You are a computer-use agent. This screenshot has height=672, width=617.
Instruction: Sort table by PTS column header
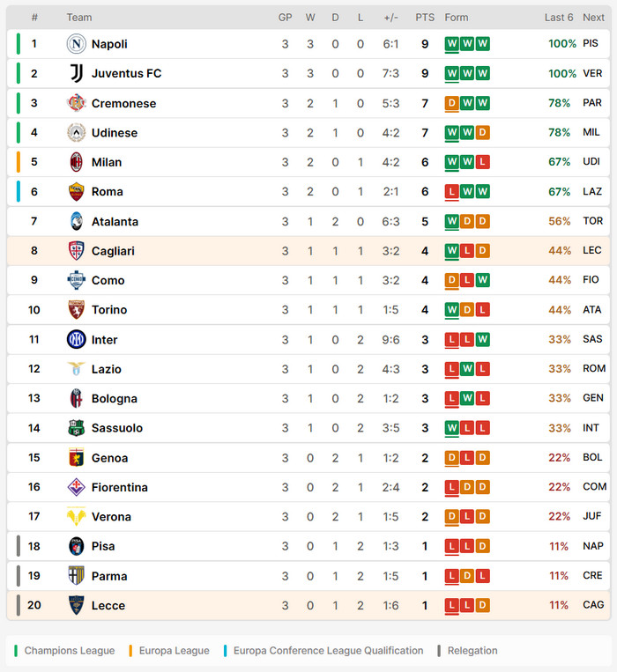click(425, 18)
